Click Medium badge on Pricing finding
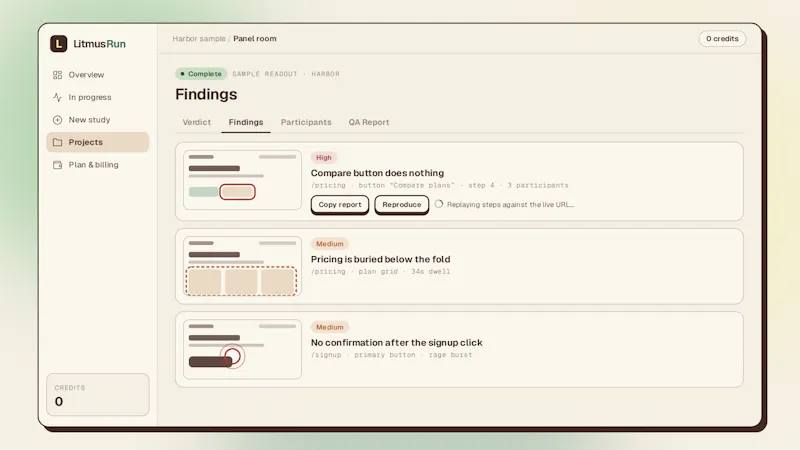Viewport: 800px width, 450px height. click(330, 244)
